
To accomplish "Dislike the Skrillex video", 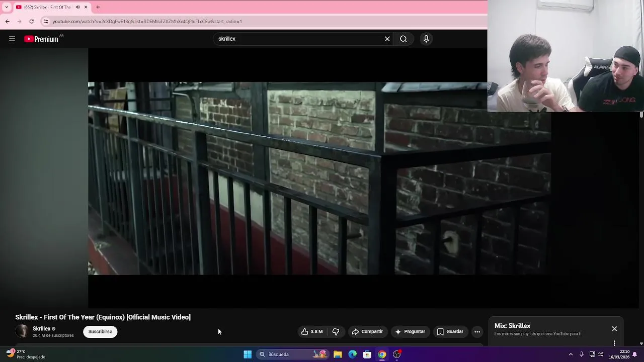I will pyautogui.click(x=336, y=332).
